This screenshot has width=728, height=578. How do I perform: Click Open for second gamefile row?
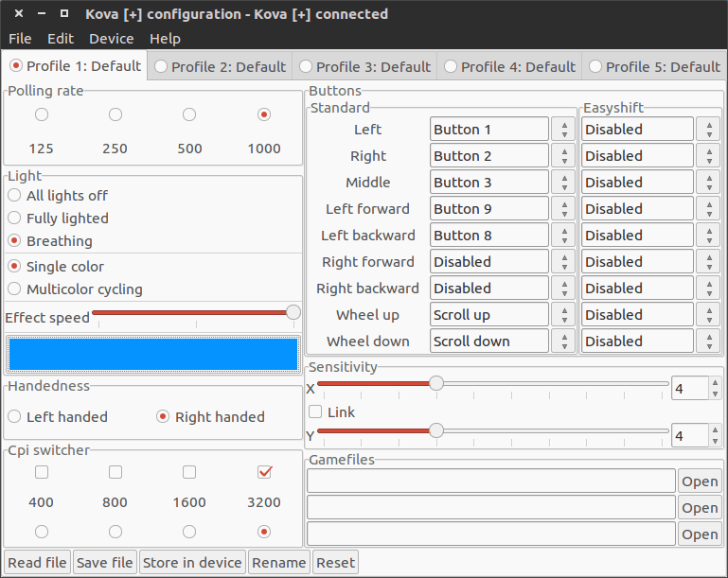click(x=700, y=508)
